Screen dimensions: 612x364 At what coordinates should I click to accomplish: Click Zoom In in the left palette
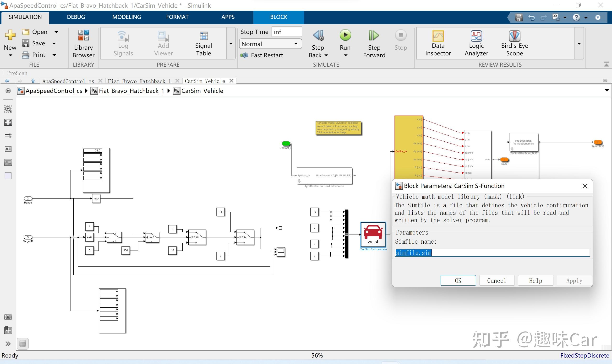(8, 109)
